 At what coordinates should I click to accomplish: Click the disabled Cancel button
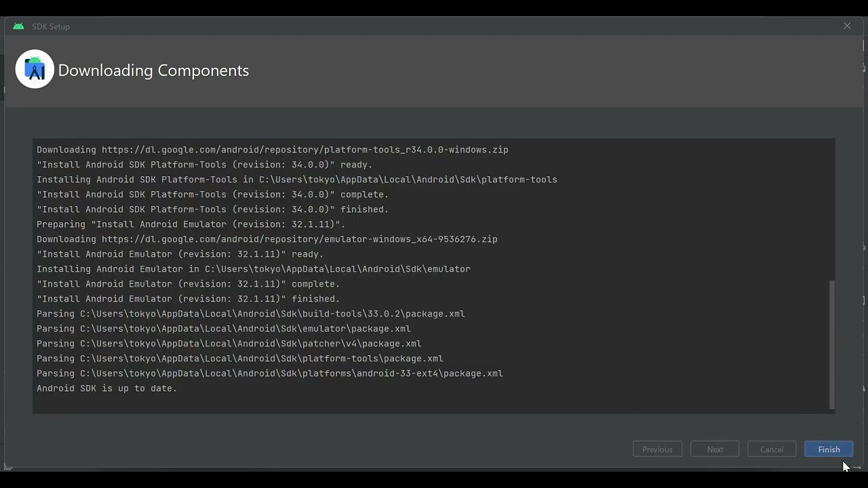[x=772, y=449]
